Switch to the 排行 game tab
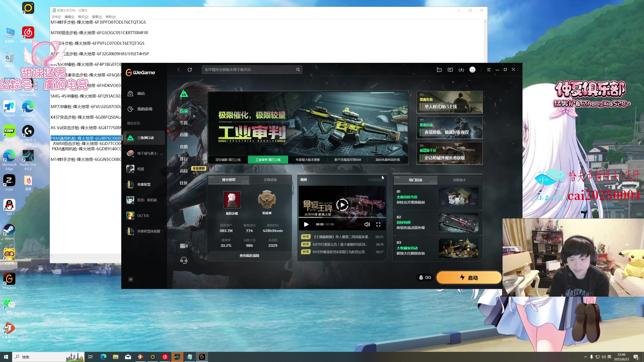The image size is (644, 362). coord(184,159)
